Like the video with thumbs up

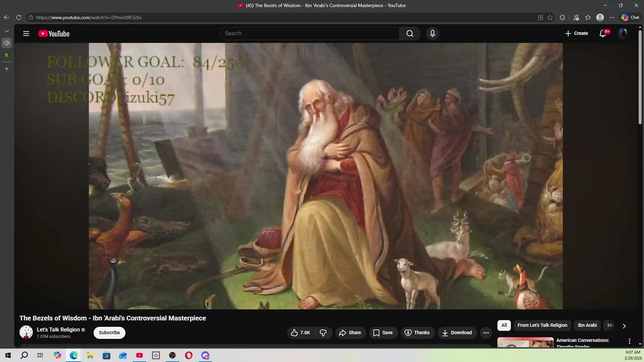(300, 333)
